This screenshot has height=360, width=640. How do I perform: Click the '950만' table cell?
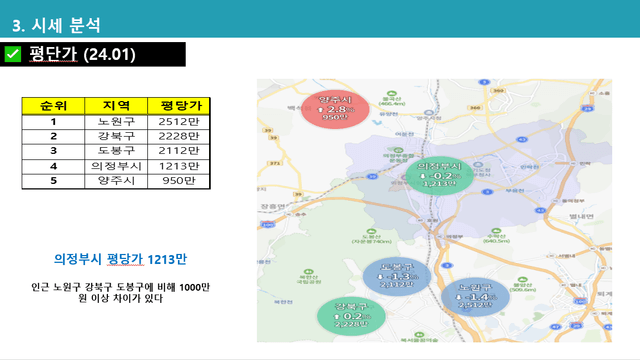(x=179, y=181)
